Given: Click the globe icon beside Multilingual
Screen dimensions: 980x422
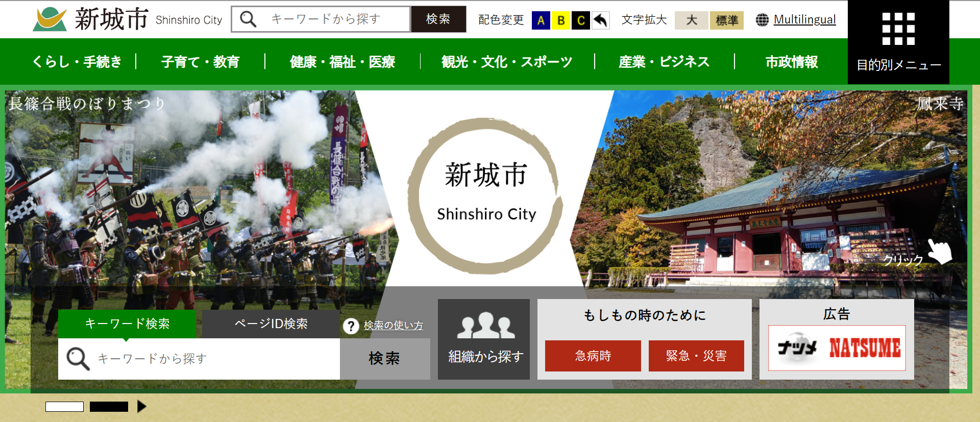Looking at the screenshot, I should (x=762, y=20).
